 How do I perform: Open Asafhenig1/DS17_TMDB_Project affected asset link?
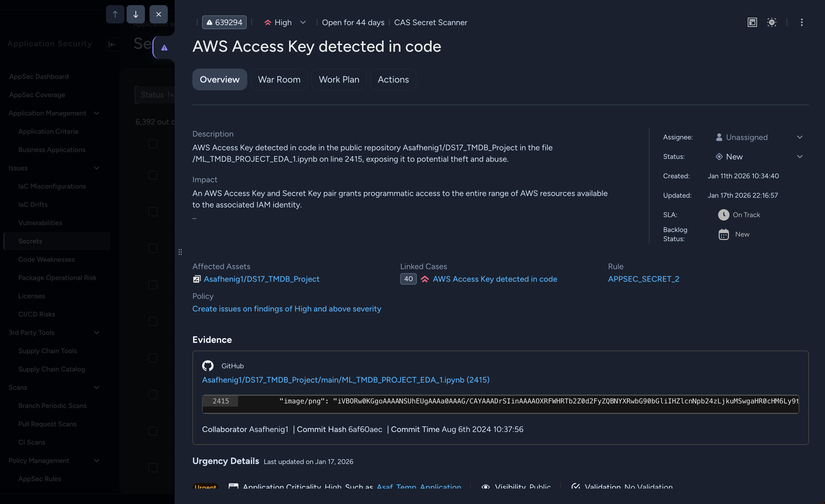point(261,279)
